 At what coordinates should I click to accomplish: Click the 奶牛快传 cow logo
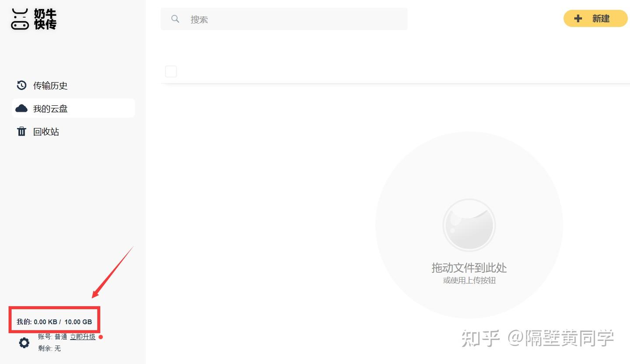pyautogui.click(x=34, y=19)
